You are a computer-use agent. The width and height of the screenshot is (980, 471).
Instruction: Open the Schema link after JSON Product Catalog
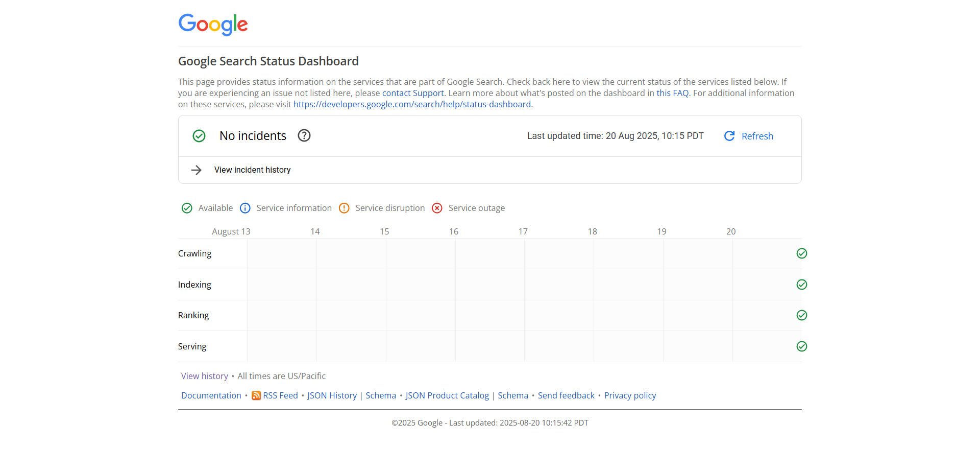point(513,395)
